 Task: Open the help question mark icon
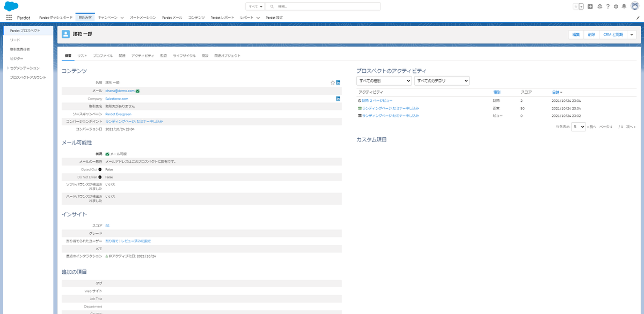point(608,6)
